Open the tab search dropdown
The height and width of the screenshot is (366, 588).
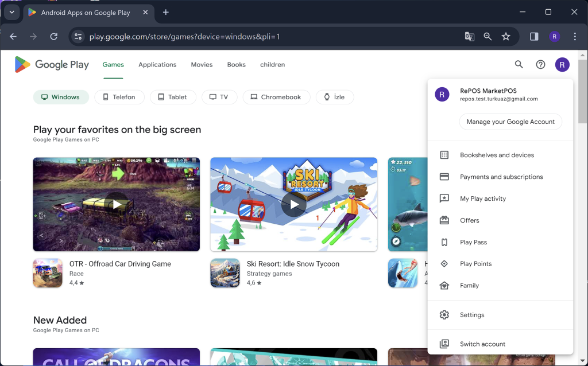click(x=11, y=13)
